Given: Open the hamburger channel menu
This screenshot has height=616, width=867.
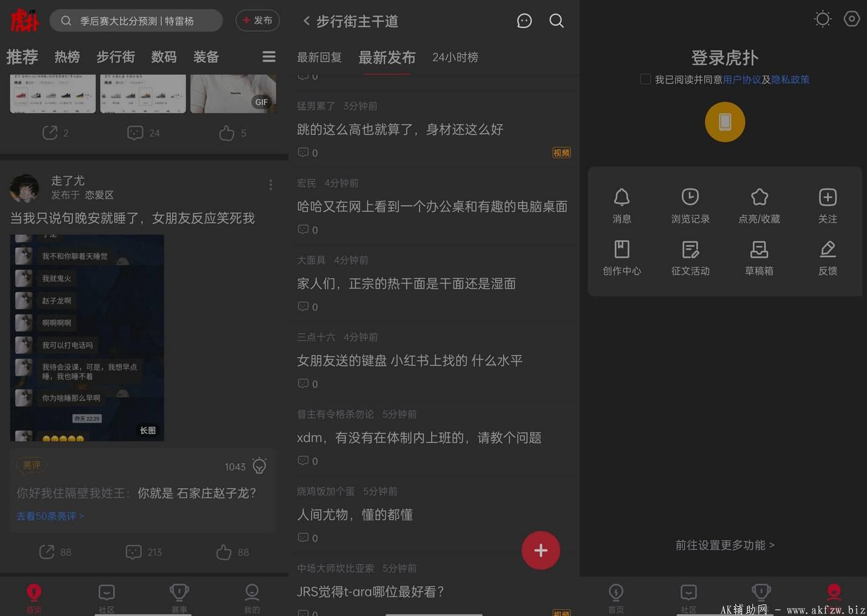Looking at the screenshot, I should pyautogui.click(x=269, y=56).
